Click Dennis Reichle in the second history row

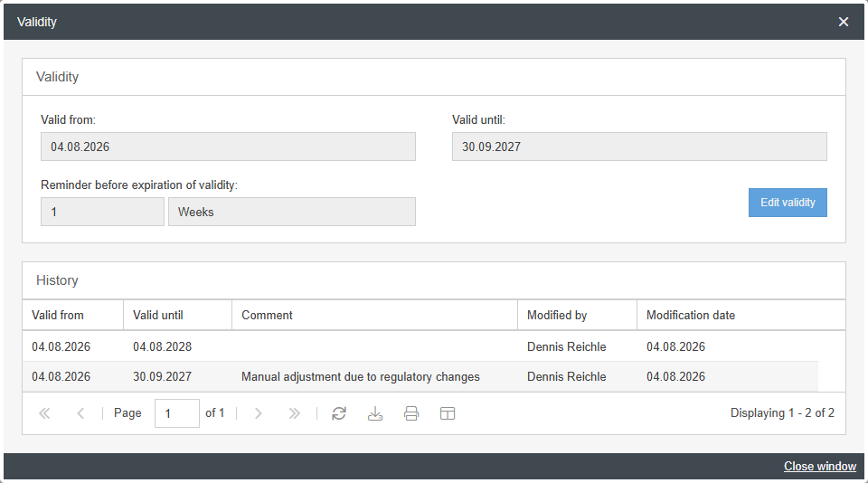pos(566,376)
